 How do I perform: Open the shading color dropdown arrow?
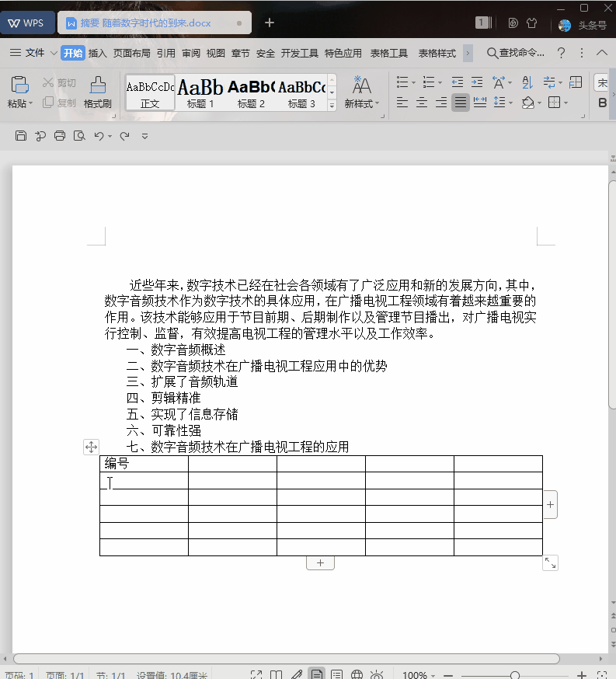coord(539,103)
